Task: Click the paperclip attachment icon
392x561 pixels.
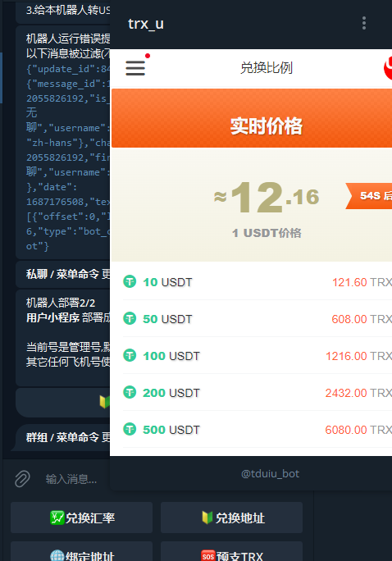Action: (22, 479)
